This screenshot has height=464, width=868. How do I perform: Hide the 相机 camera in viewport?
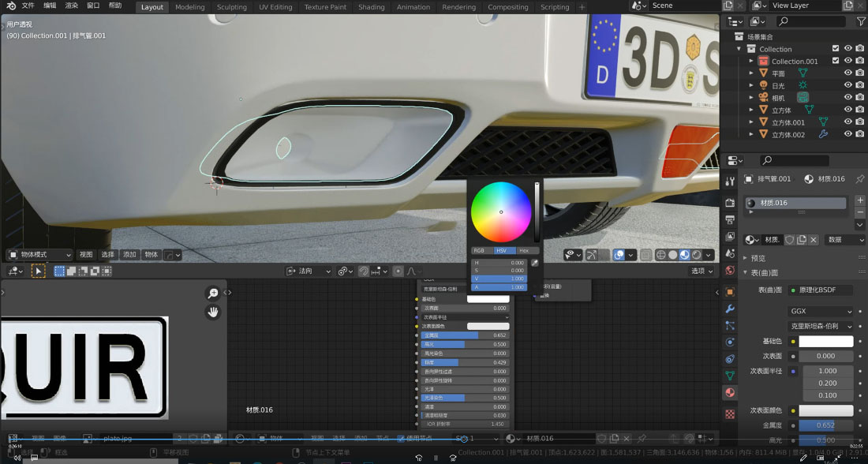point(847,97)
